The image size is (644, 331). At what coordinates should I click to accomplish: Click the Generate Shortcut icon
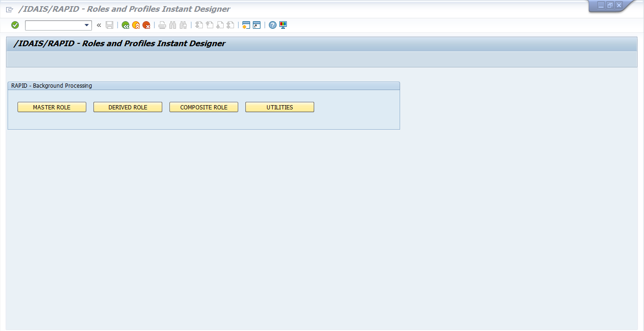pyautogui.click(x=257, y=25)
